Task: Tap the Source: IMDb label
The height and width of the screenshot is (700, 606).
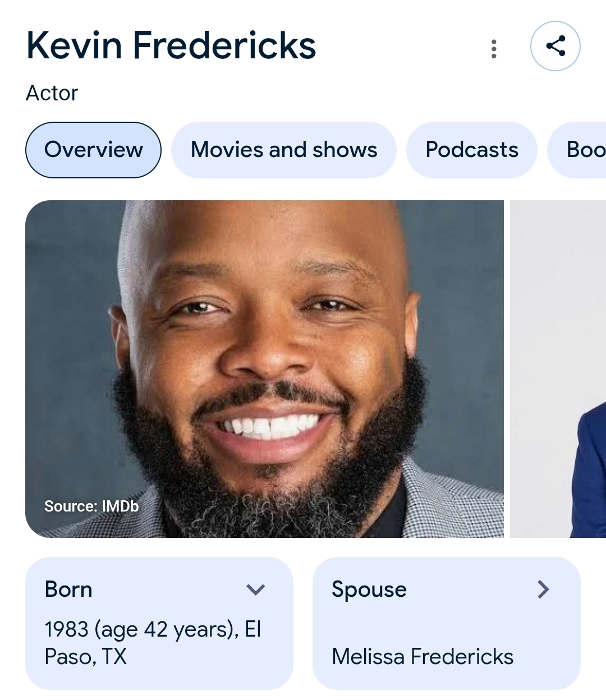Action: tap(91, 506)
